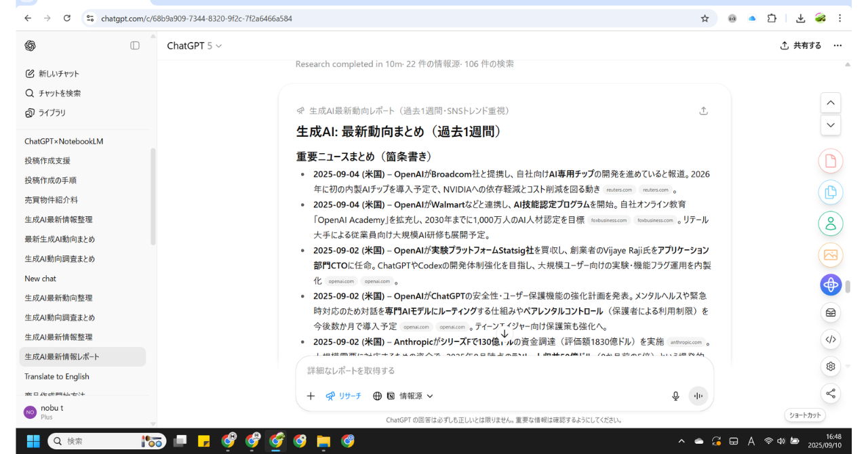
Task: Open the reuters.com citation link
Action: 618,190
